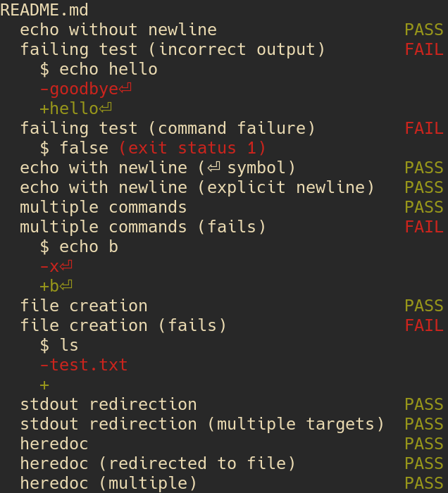Click the "$ ls" command line
Viewport: 448px width, 493px height.
coord(59,345)
